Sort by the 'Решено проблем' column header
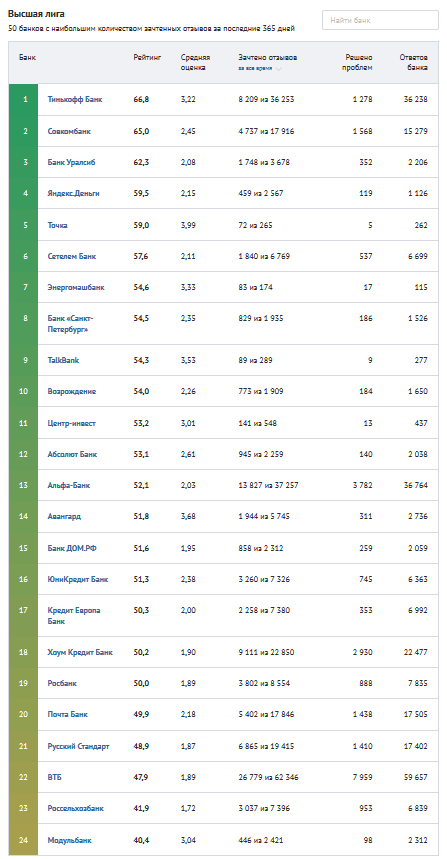447x859 pixels. tap(359, 62)
